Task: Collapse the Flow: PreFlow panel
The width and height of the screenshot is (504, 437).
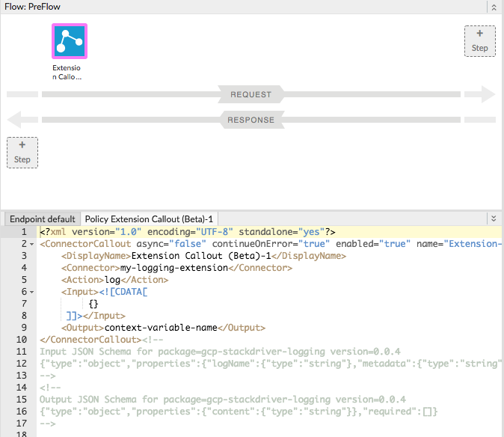Action: point(493,7)
